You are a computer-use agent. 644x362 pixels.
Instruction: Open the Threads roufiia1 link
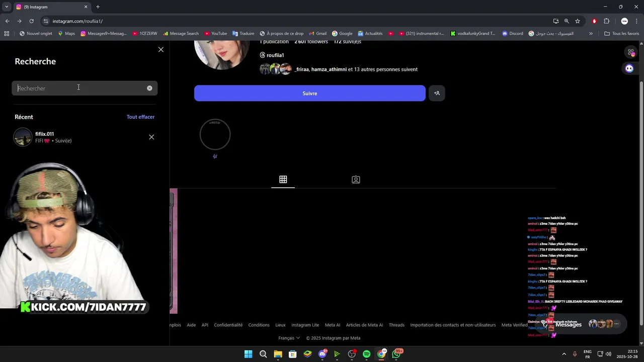272,55
